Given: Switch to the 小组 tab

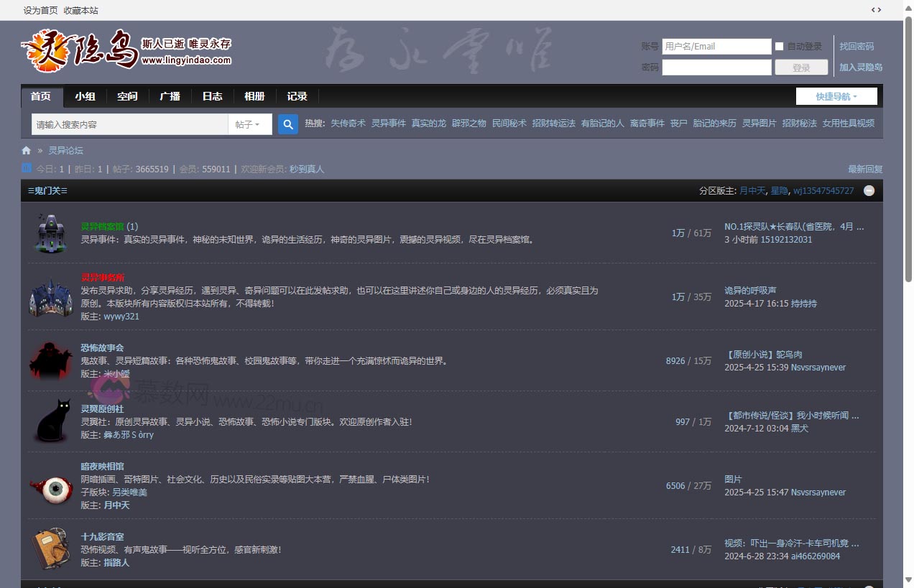Looking at the screenshot, I should (x=85, y=96).
